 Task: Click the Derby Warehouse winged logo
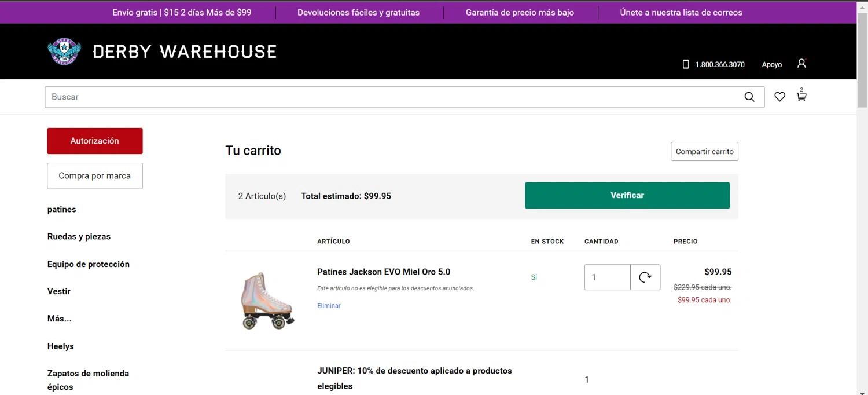pos(64,51)
